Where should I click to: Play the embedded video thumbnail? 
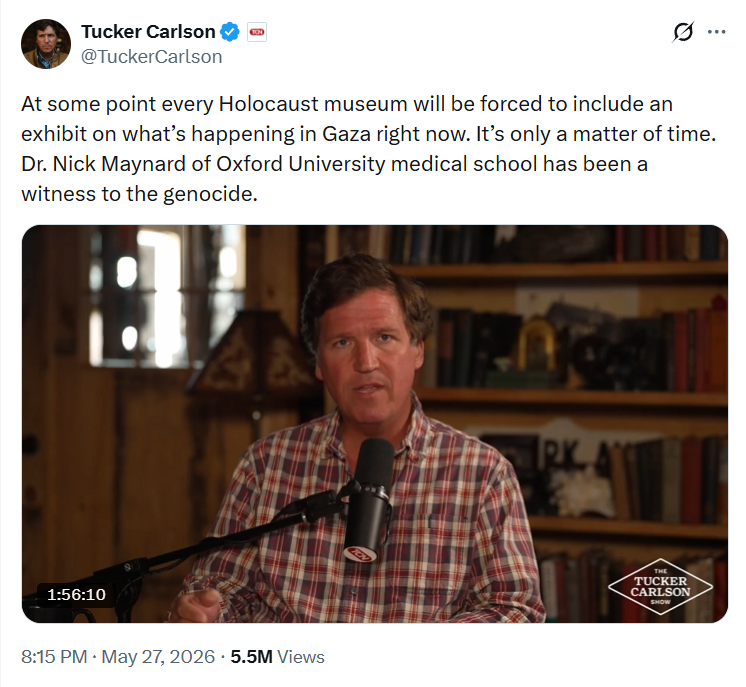[374, 423]
